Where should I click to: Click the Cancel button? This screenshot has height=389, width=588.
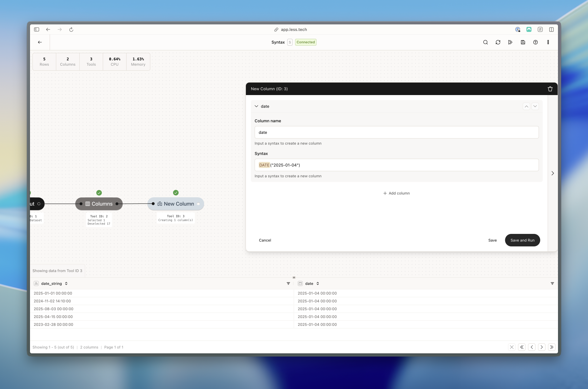coord(265,240)
